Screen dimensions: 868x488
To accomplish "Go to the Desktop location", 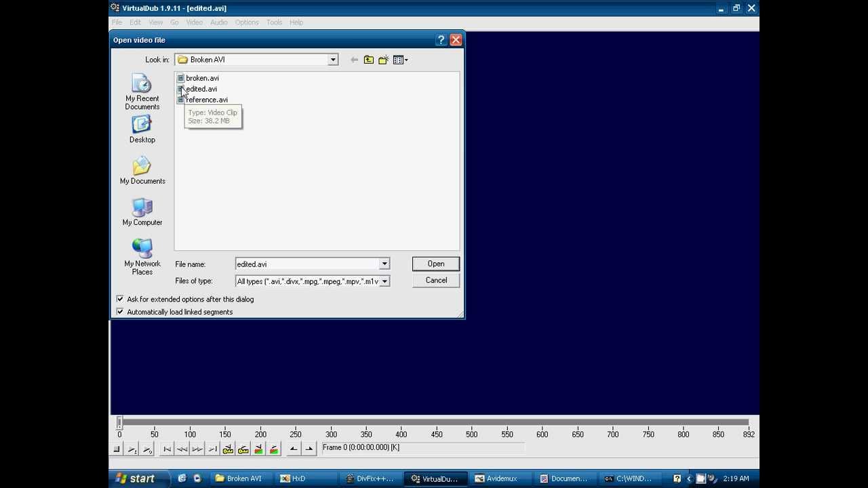I will coord(142,129).
